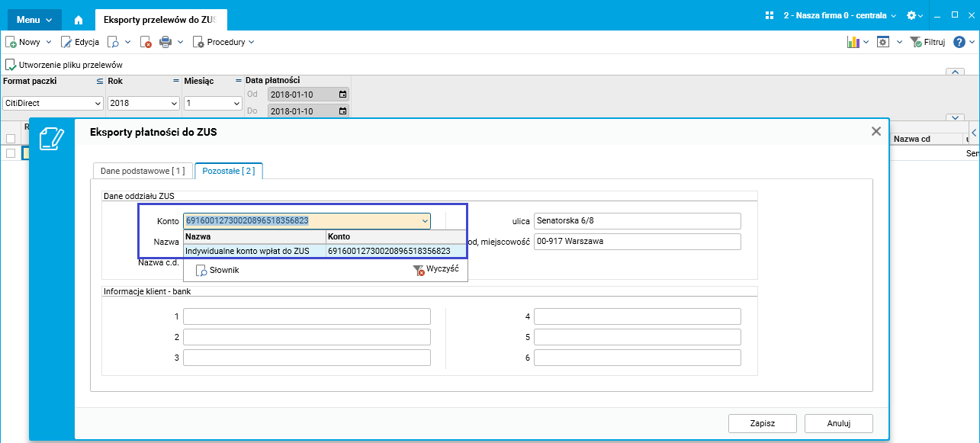Click the delete document icon
980x443 pixels.
pyautogui.click(x=146, y=43)
